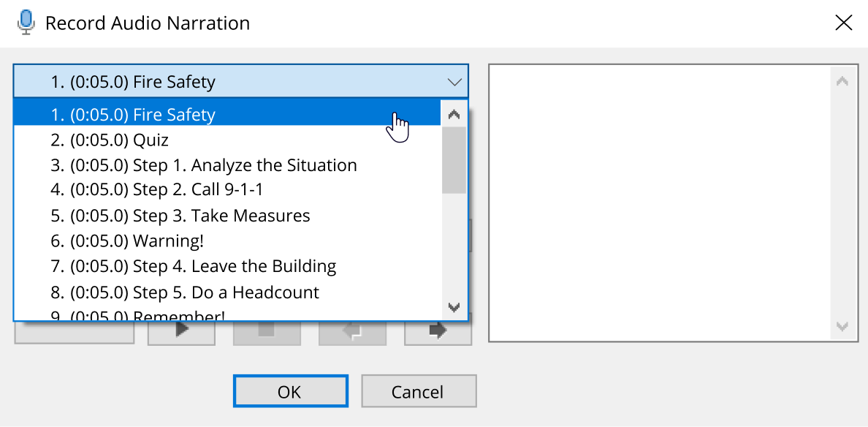Select "2. Quiz" from the dropdown
868x427 pixels.
(x=219, y=139)
